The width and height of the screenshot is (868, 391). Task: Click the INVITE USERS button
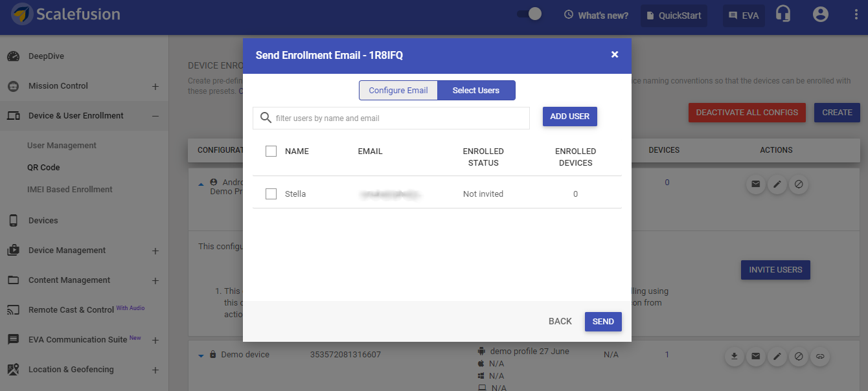(x=775, y=270)
